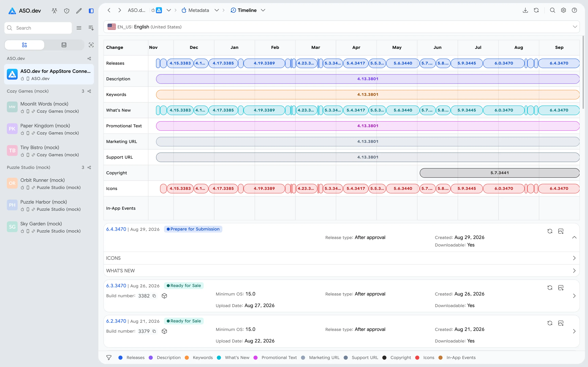Click the package cube icon for build 3382
The width and height of the screenshot is (588, 367).
coord(165,296)
